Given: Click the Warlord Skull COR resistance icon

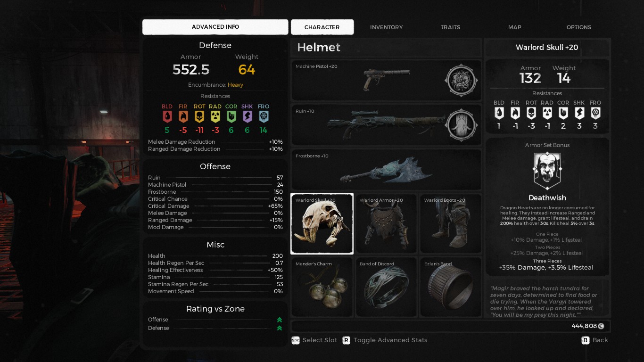Looking at the screenshot, I should (x=563, y=113).
